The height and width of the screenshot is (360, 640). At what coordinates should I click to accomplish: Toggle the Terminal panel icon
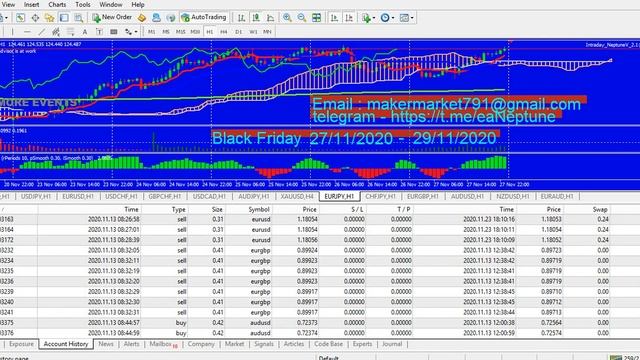click(x=64, y=18)
